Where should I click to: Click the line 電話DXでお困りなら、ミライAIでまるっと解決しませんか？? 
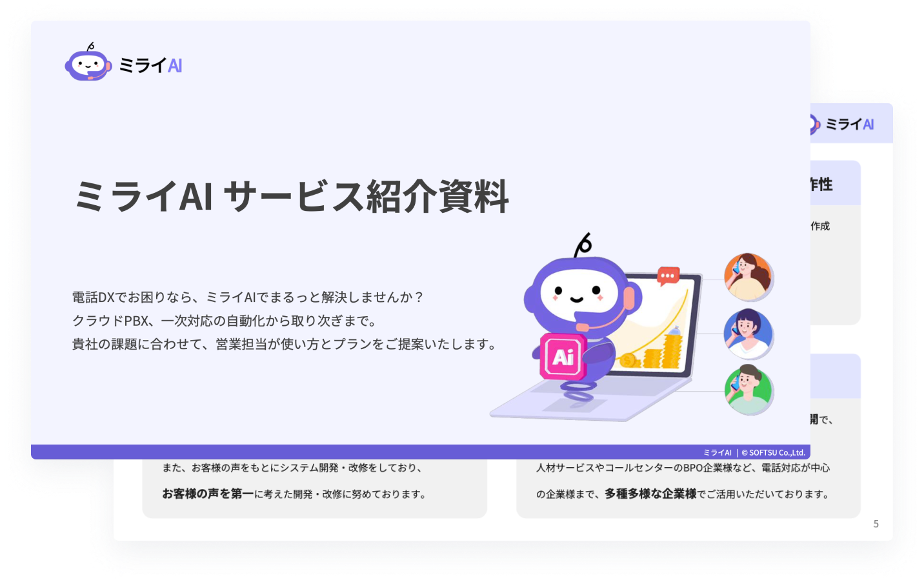tap(248, 297)
